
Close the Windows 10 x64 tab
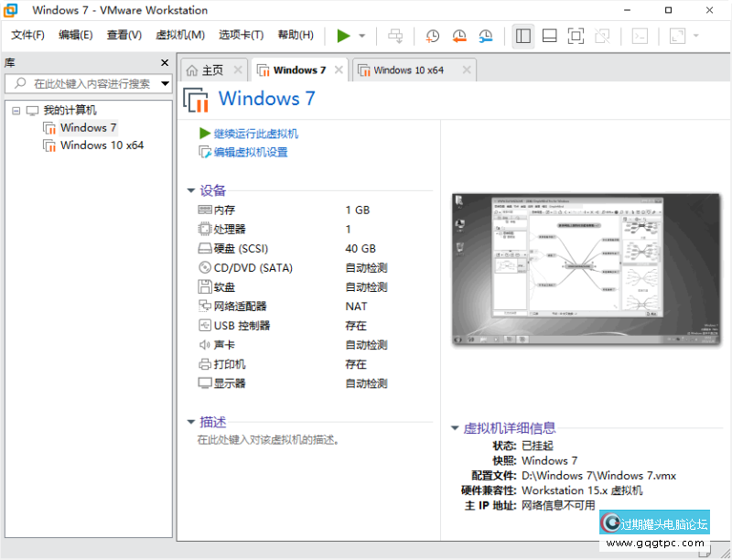[467, 70]
